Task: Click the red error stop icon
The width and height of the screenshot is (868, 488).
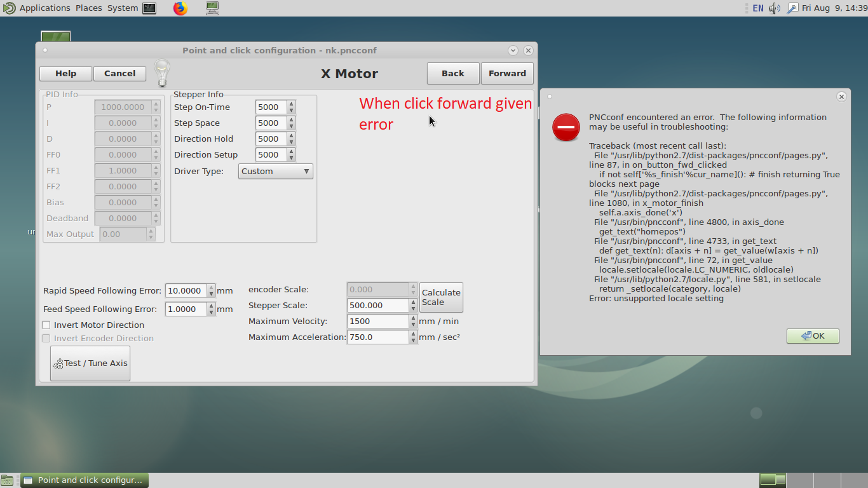Action: click(x=566, y=127)
